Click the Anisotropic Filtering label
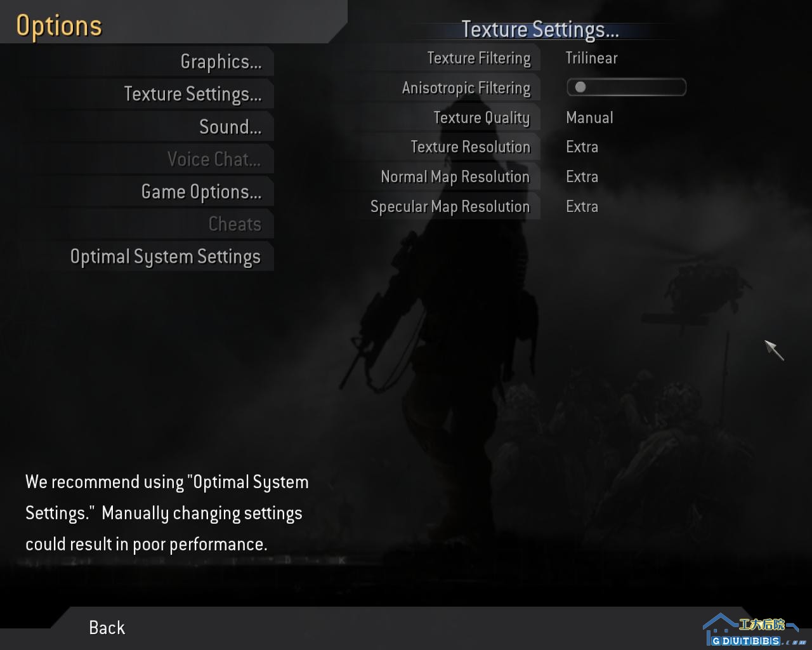The height and width of the screenshot is (650, 812). click(x=466, y=88)
